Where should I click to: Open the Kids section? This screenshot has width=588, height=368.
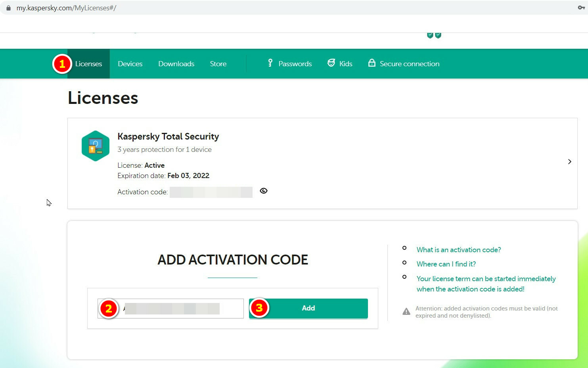pos(346,64)
